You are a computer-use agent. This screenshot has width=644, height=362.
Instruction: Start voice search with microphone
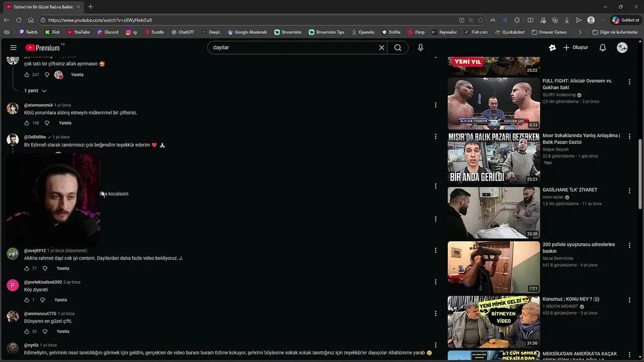pos(421,48)
